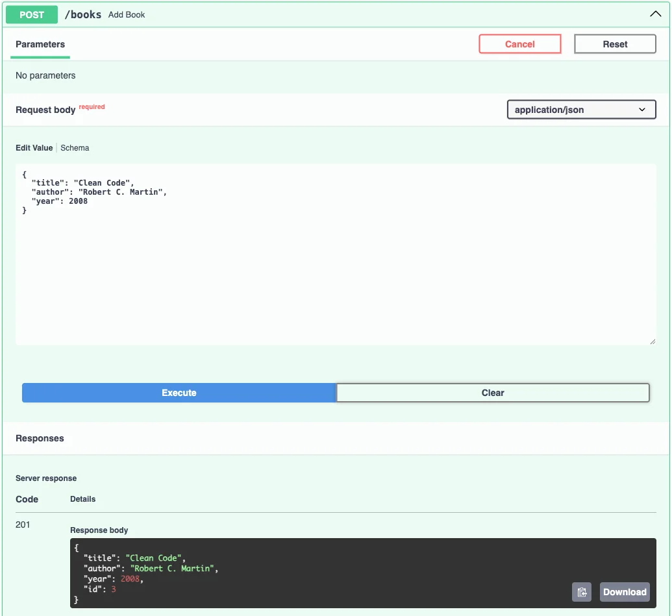Screen dimensions: 672x616
Task: Click the /books endpoint path
Action: pos(83,14)
